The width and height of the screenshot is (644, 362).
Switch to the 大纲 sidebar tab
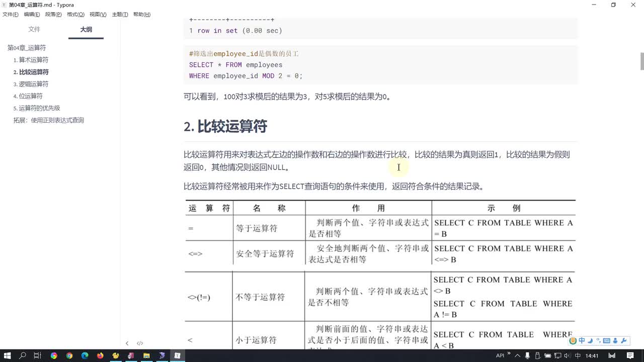coord(86,30)
